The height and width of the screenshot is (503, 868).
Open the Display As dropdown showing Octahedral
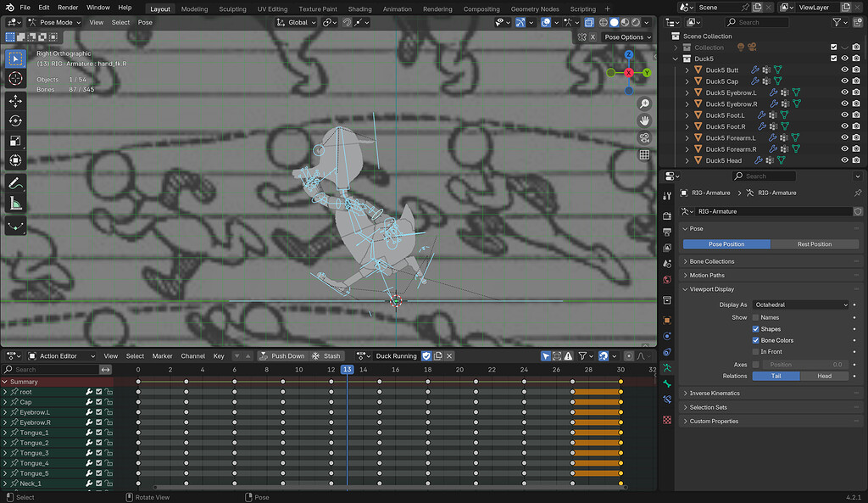click(800, 304)
